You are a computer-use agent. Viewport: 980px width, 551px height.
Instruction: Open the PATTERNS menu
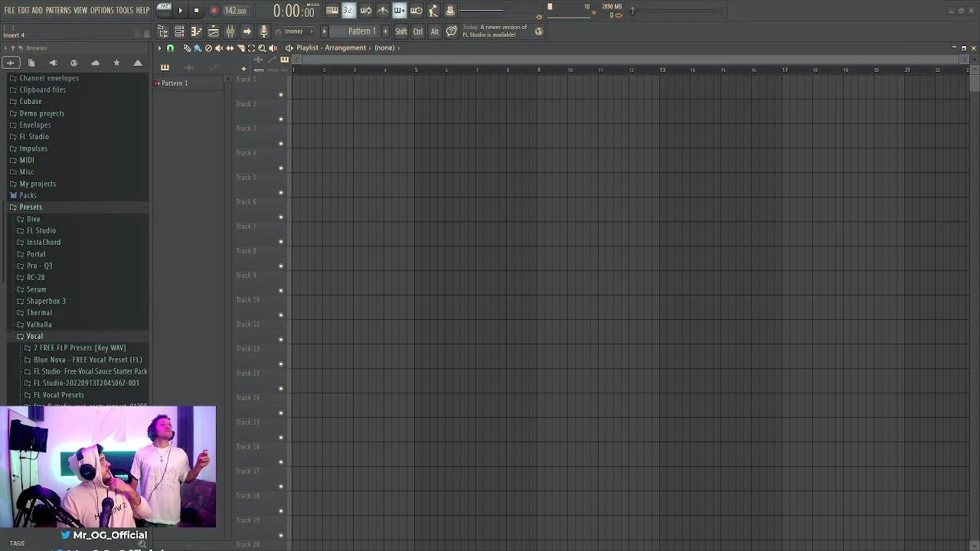pyautogui.click(x=58, y=10)
